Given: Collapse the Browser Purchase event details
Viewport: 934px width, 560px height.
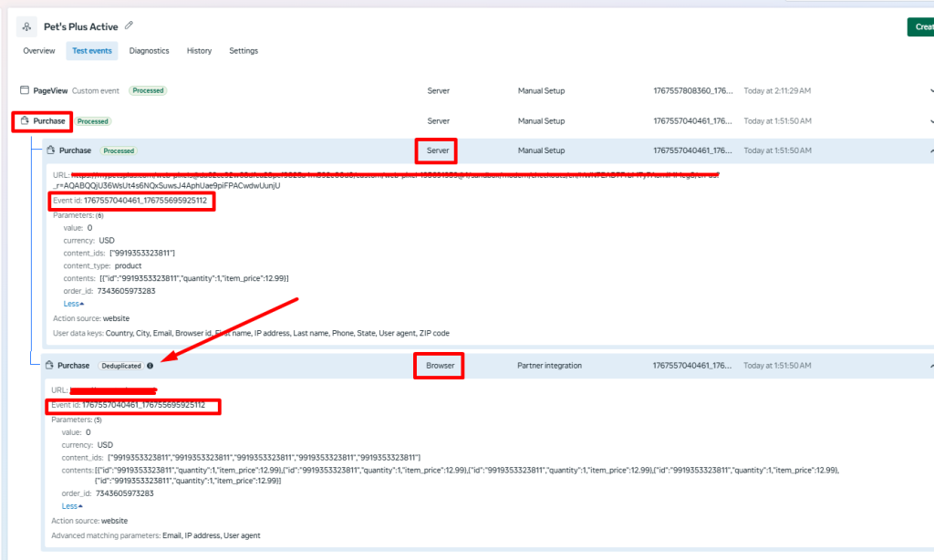Looking at the screenshot, I should point(929,366).
